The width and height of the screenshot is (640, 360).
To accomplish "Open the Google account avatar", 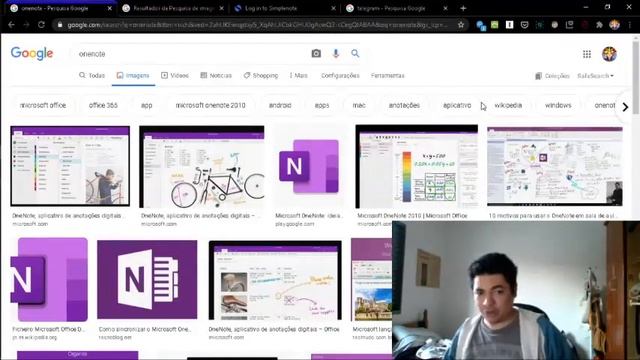I will (609, 54).
